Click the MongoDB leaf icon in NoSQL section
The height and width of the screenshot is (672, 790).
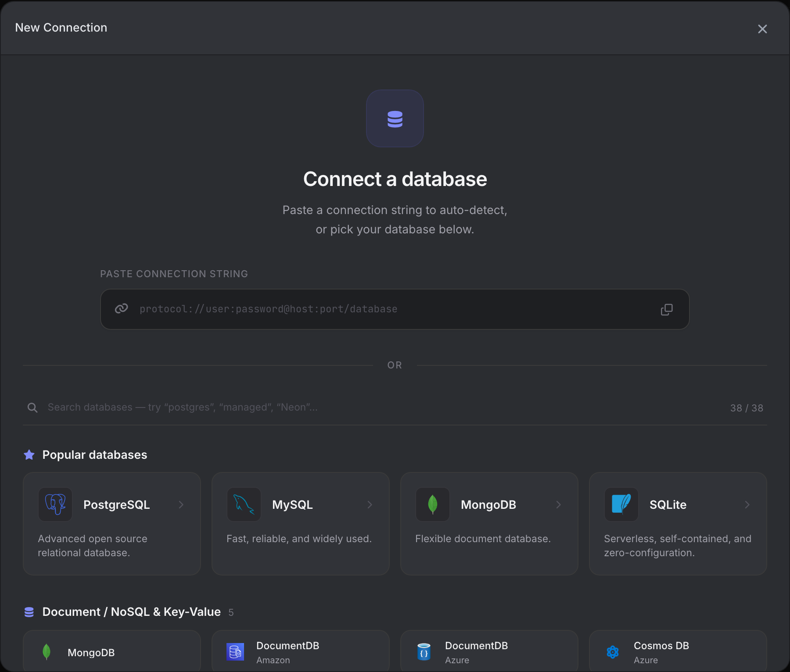point(47,652)
